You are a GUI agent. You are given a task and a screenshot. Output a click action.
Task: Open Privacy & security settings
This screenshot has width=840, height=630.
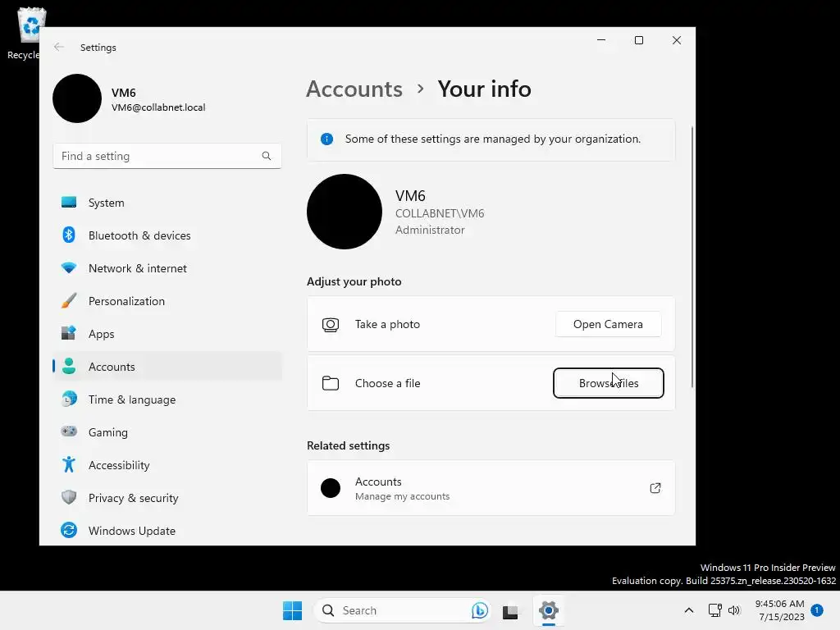(167, 498)
